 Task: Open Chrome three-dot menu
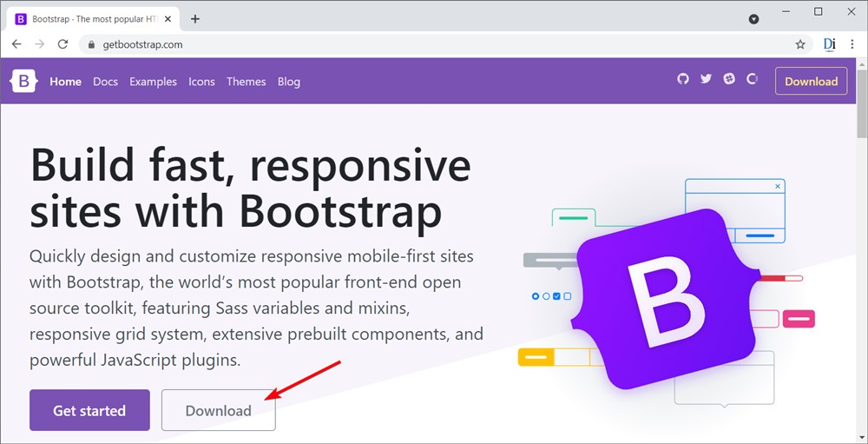(852, 44)
